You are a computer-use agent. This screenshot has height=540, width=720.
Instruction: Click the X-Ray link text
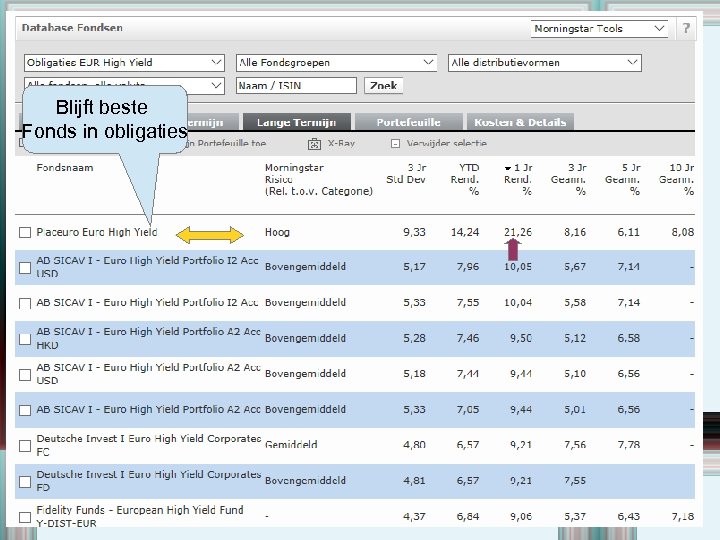click(x=341, y=144)
